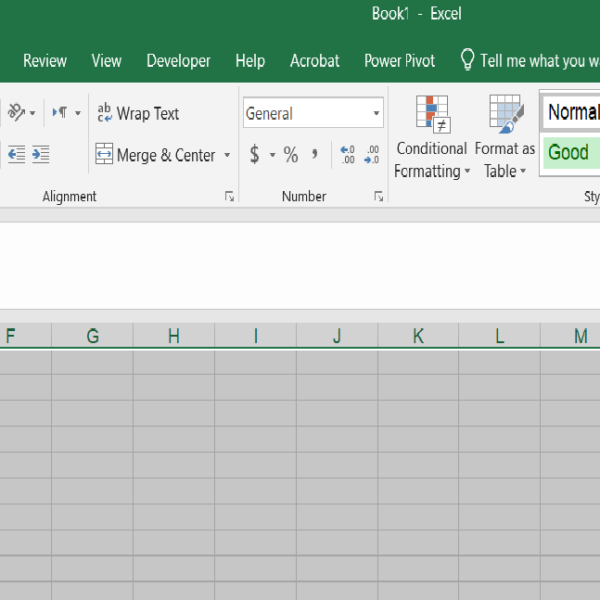This screenshot has width=600, height=600.
Task: Open the General number format combo box
Action: pos(313,113)
